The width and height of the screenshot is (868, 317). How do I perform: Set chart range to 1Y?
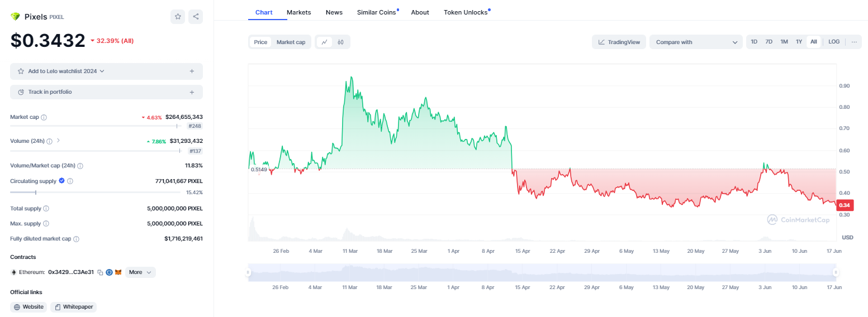(x=799, y=42)
